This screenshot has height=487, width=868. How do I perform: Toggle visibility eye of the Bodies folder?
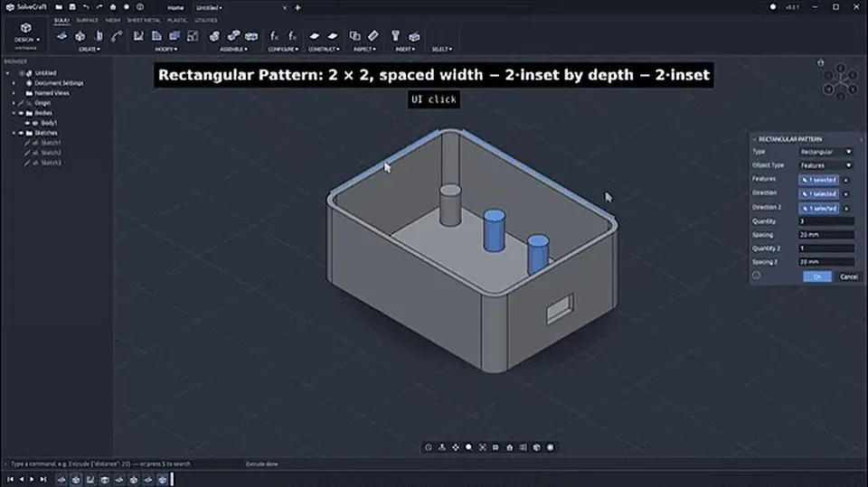[21, 113]
